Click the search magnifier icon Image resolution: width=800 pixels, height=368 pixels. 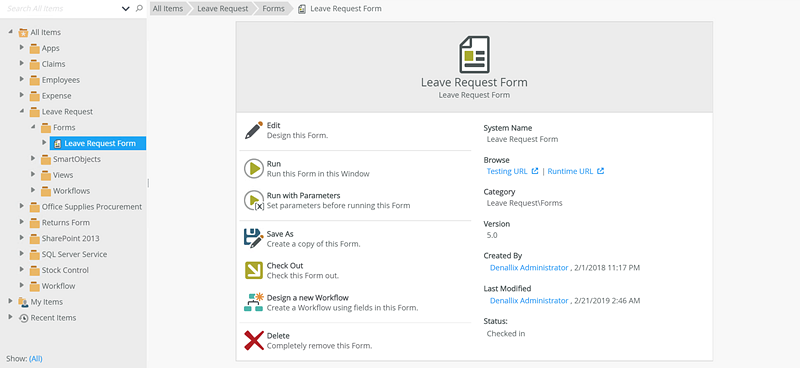(139, 9)
